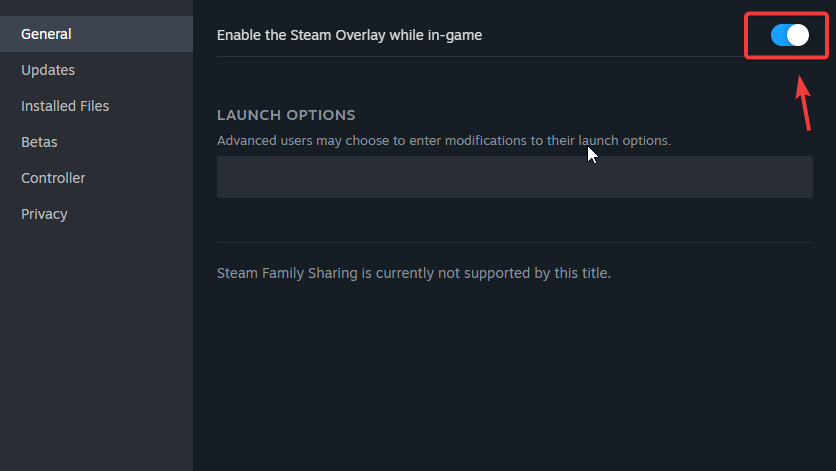
Task: Click the launch options text field
Action: [x=514, y=177]
